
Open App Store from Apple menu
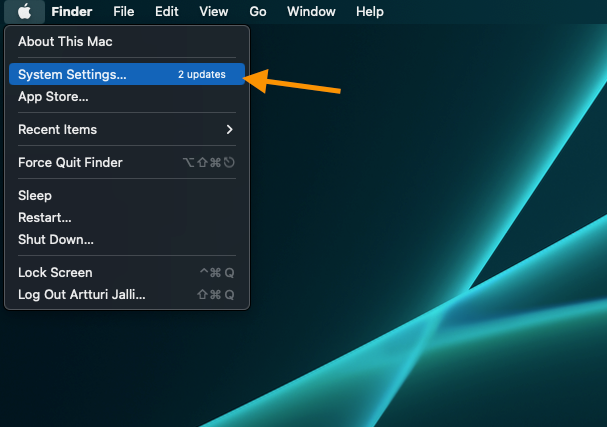(x=127, y=96)
